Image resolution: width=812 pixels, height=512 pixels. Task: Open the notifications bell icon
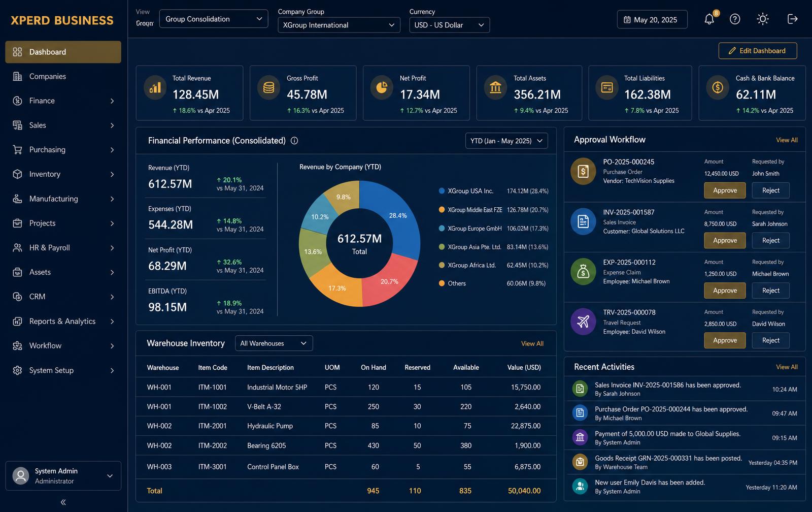tap(709, 19)
